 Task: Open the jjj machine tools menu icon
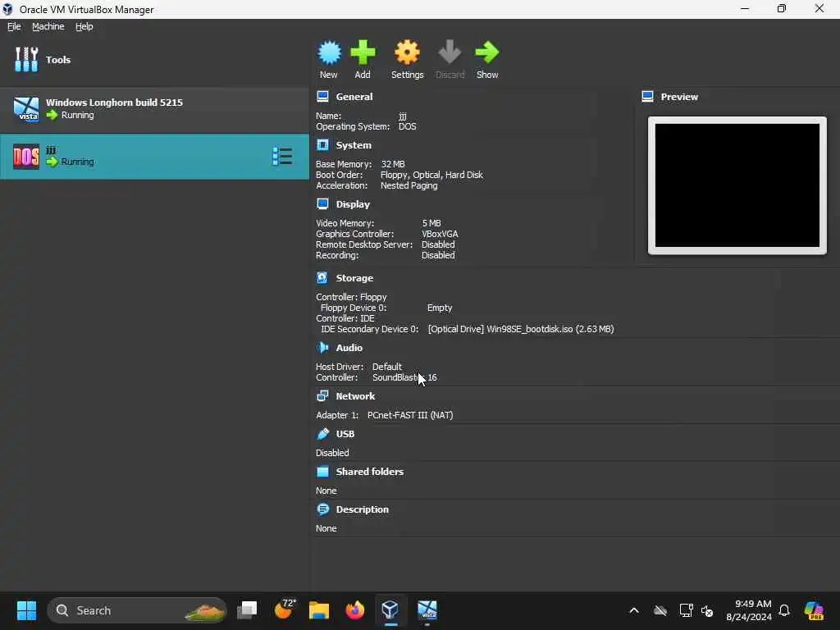pyautogui.click(x=282, y=157)
